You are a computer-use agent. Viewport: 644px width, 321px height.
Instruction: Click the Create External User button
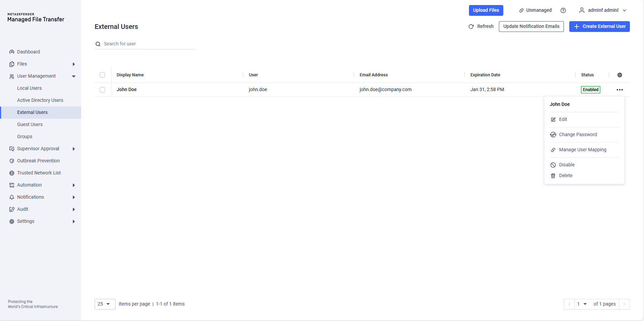click(x=599, y=27)
